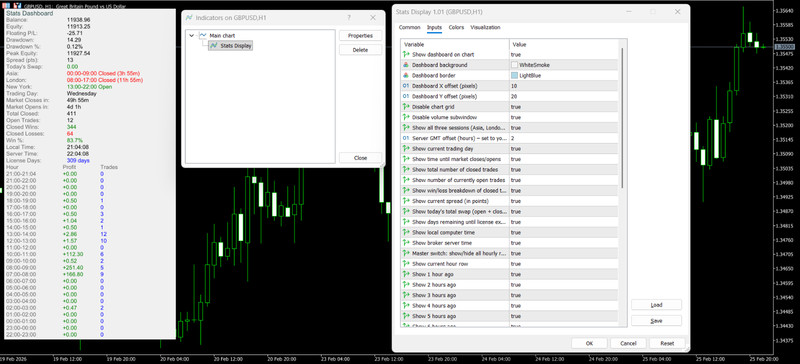Viewport: 800px width, 364px height.
Task: Toggle the Disable chart grid true value
Action: 563,107
